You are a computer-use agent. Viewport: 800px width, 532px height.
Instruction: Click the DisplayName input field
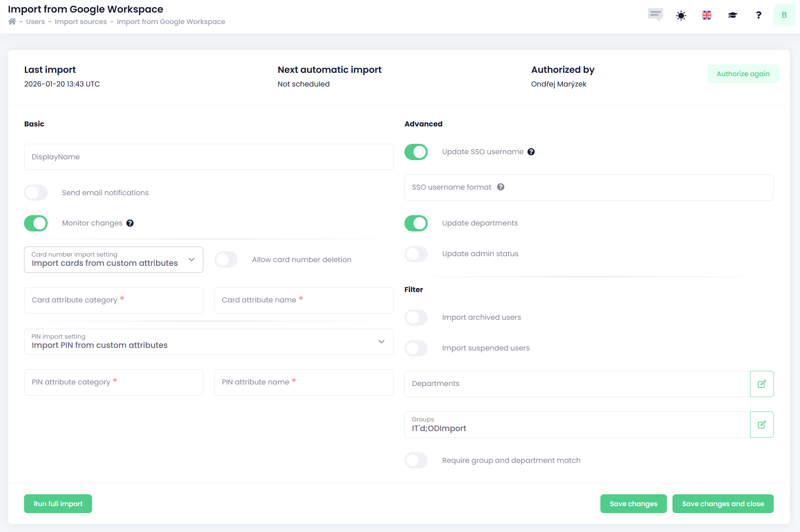coord(209,157)
